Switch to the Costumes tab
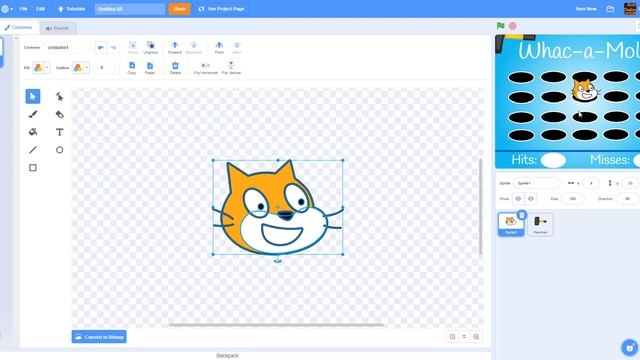The image size is (640, 360). [x=19, y=28]
